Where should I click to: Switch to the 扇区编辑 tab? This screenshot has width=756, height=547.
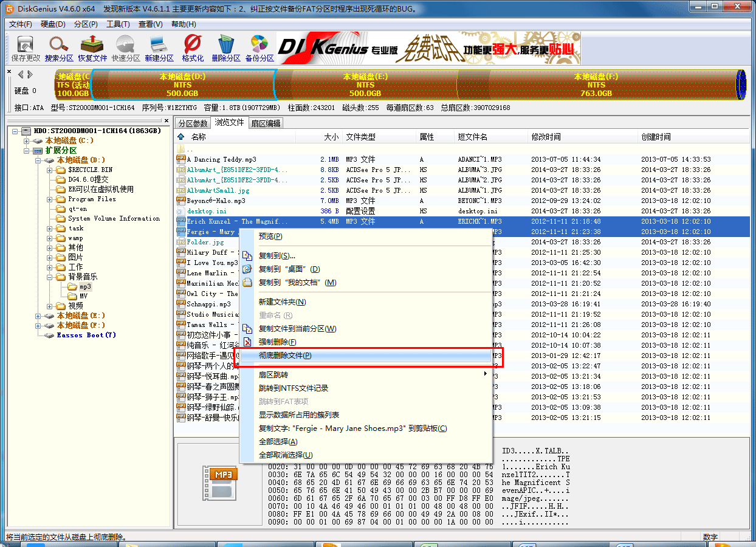point(266,123)
